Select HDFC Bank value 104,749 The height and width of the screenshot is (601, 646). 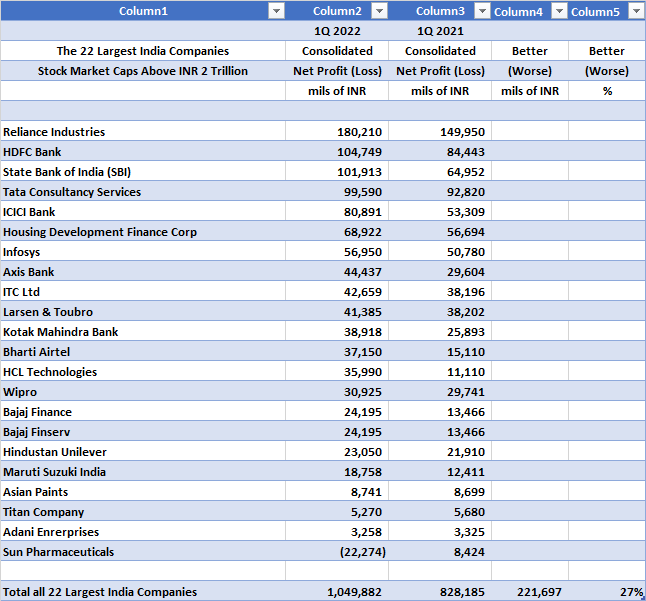pos(337,152)
